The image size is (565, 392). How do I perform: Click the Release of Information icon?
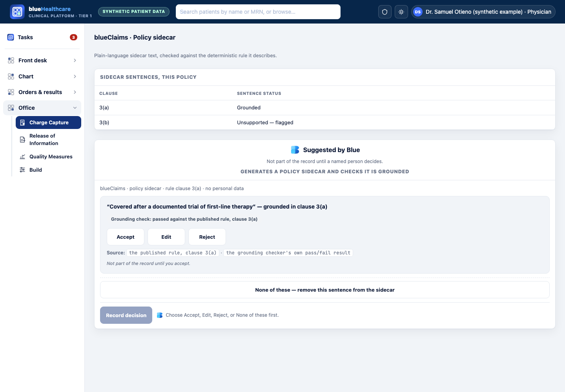tap(22, 140)
